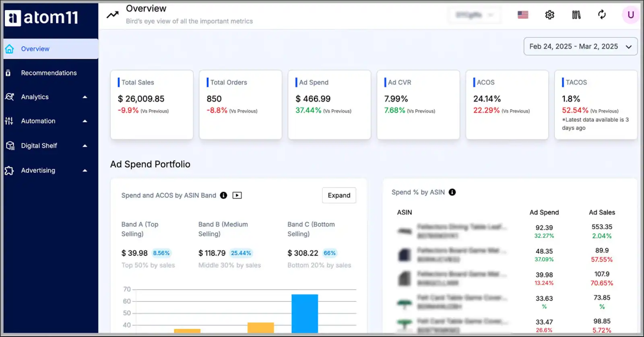
Task: Open the library books icon
Action: [576, 15]
